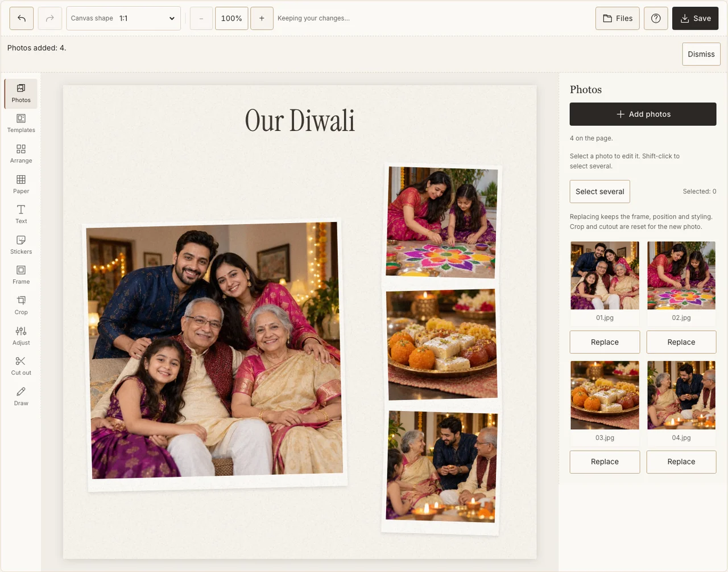Viewport: 728px width, 572px height.
Task: Click the "Our Diwali" title text
Action: pyautogui.click(x=300, y=121)
